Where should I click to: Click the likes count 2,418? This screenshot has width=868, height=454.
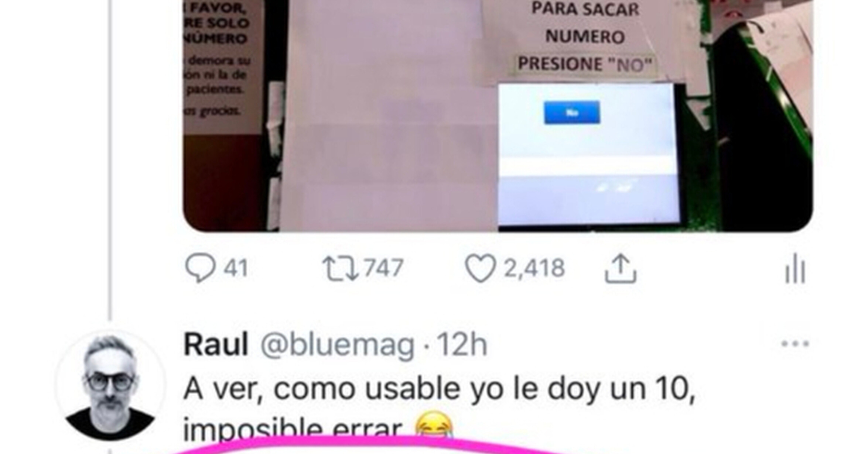[534, 268]
